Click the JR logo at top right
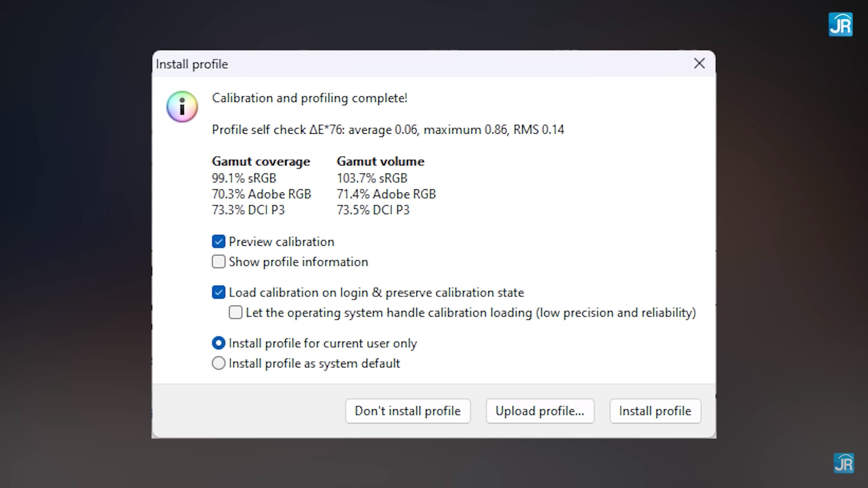The height and width of the screenshot is (488, 868). (x=840, y=24)
